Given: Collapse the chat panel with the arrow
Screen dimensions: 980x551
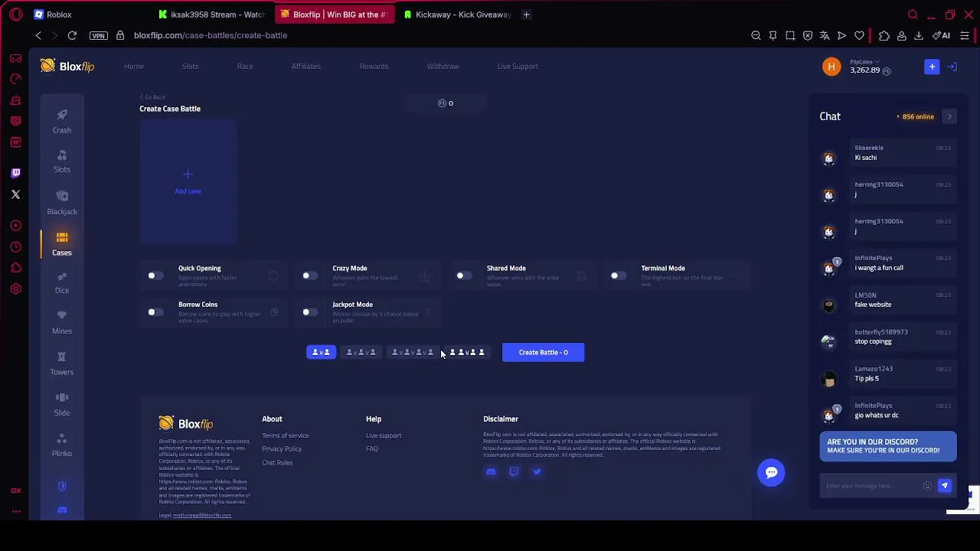Looking at the screenshot, I should [949, 116].
